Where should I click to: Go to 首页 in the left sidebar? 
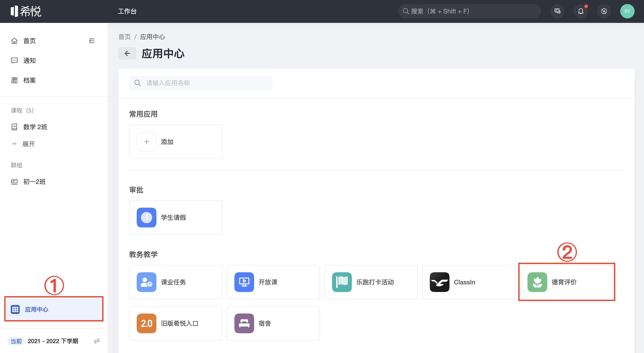coord(30,41)
